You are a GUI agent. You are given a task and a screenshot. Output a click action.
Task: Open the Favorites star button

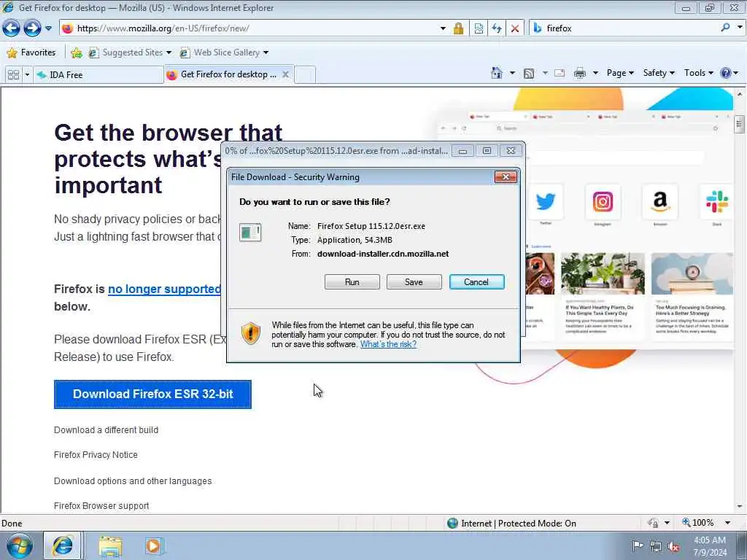pos(31,52)
